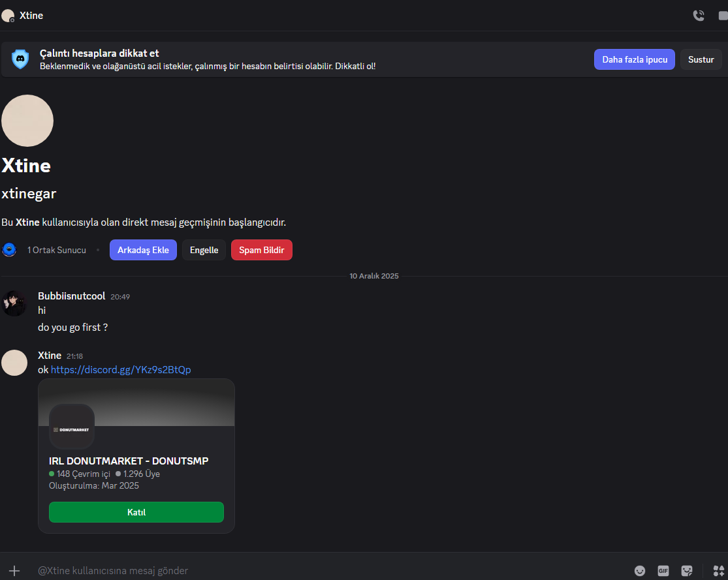728x580 pixels.
Task: Open the emoji picker
Action: coord(640,571)
